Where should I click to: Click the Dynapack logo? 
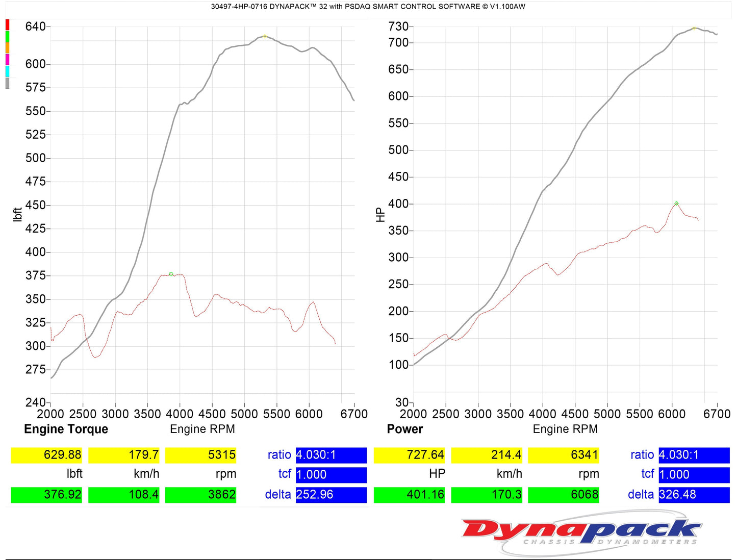[581, 532]
